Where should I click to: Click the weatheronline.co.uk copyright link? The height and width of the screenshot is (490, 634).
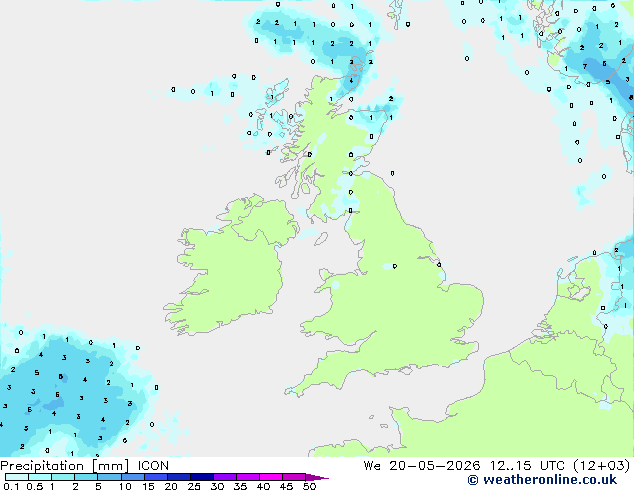click(542, 480)
